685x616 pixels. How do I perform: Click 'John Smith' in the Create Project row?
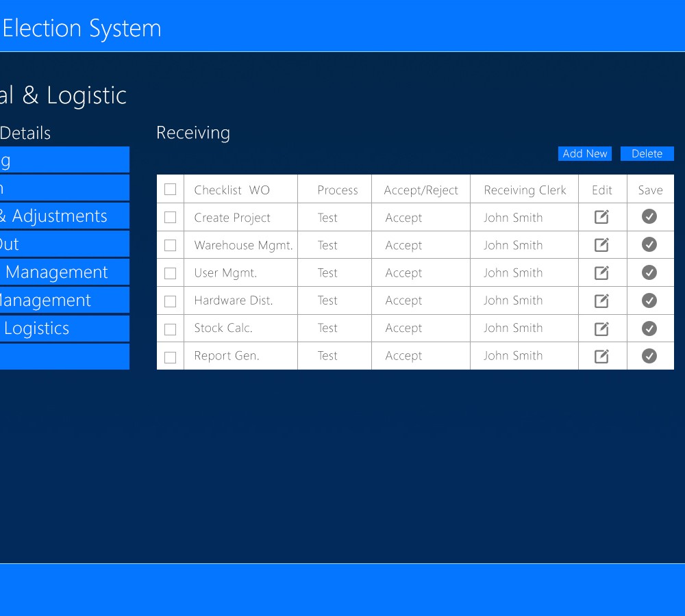tap(513, 218)
